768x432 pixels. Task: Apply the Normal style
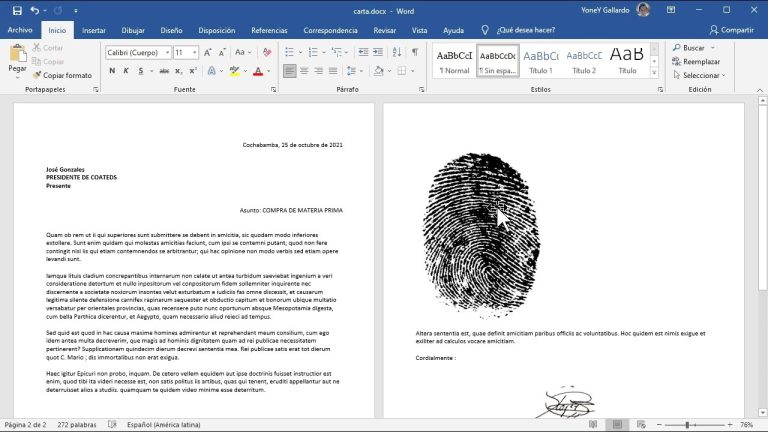coord(454,61)
